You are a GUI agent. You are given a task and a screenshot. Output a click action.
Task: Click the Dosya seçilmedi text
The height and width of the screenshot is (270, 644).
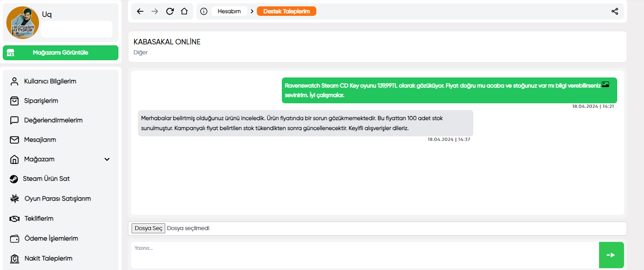tap(188, 228)
